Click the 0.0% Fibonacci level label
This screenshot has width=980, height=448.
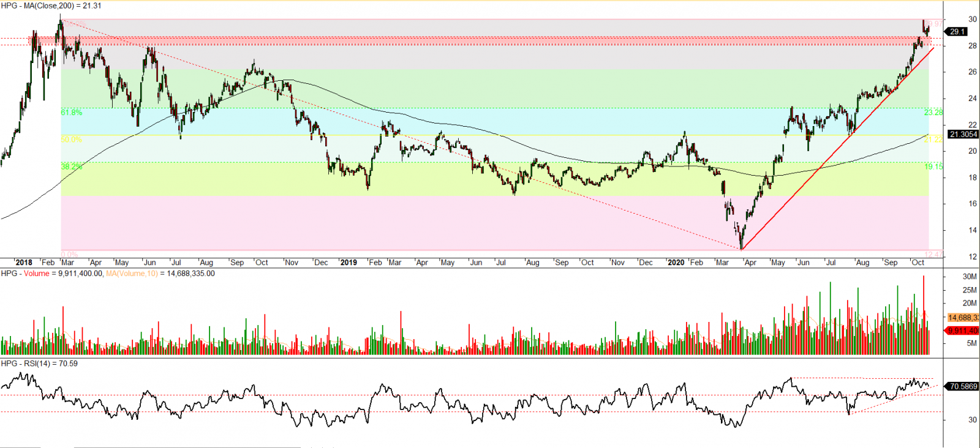pos(69,254)
